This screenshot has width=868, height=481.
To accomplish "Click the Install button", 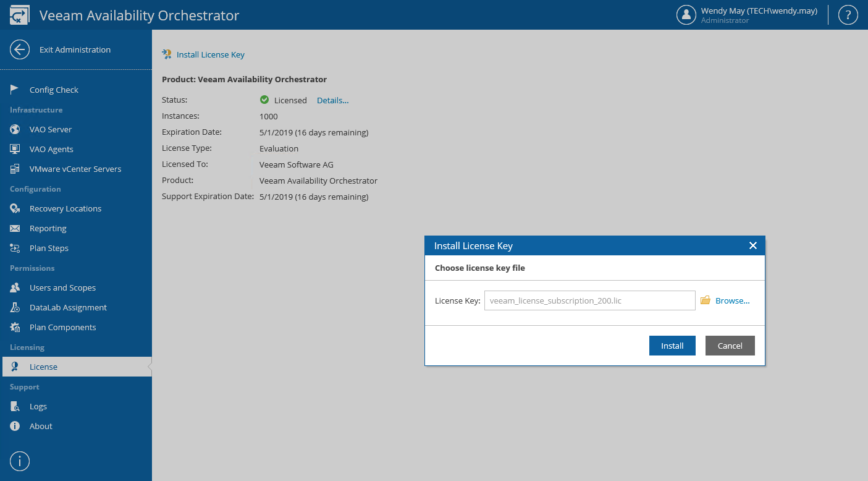I will pyautogui.click(x=672, y=346).
